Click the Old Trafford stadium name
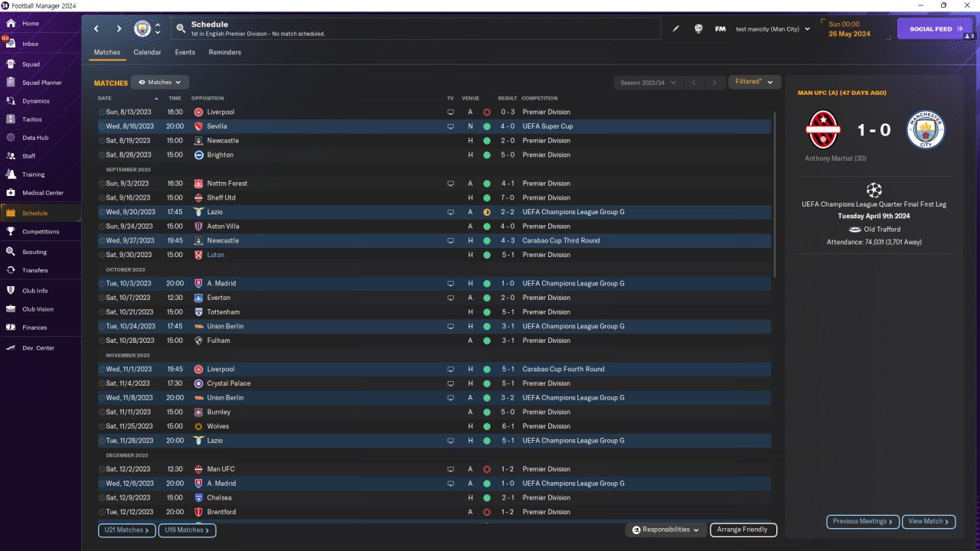The width and height of the screenshot is (980, 551). (x=882, y=230)
